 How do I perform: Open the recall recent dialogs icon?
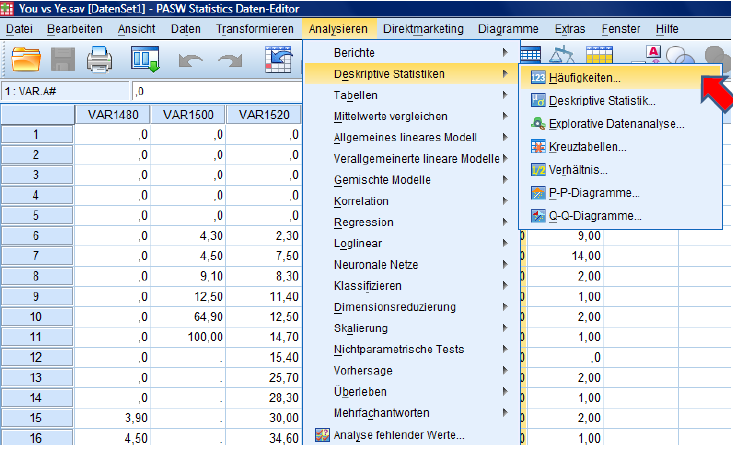[145, 59]
